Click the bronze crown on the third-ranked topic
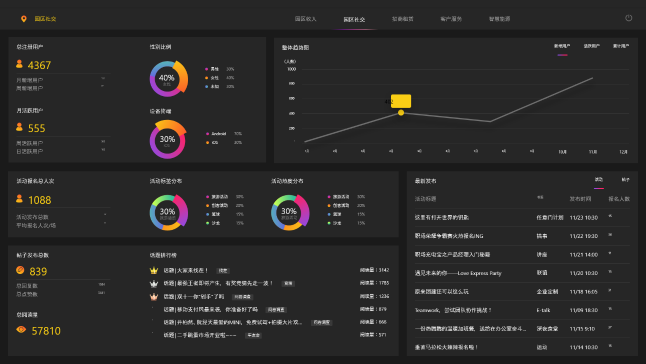 154,296
